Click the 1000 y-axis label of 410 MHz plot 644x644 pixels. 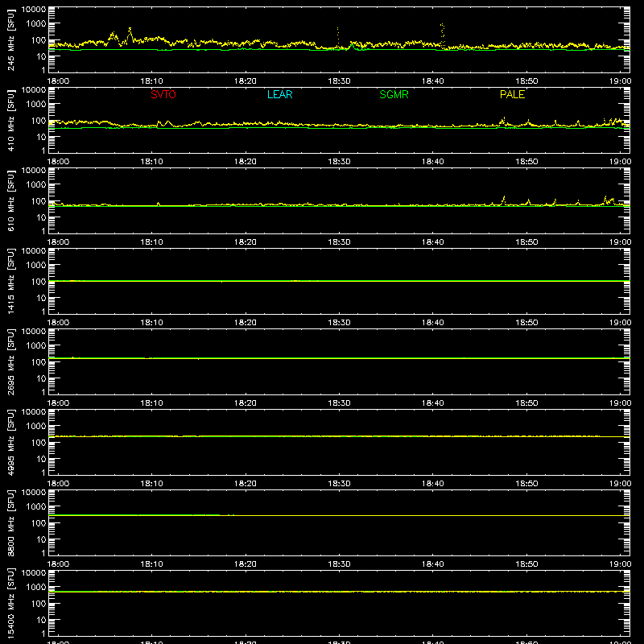click(36, 105)
